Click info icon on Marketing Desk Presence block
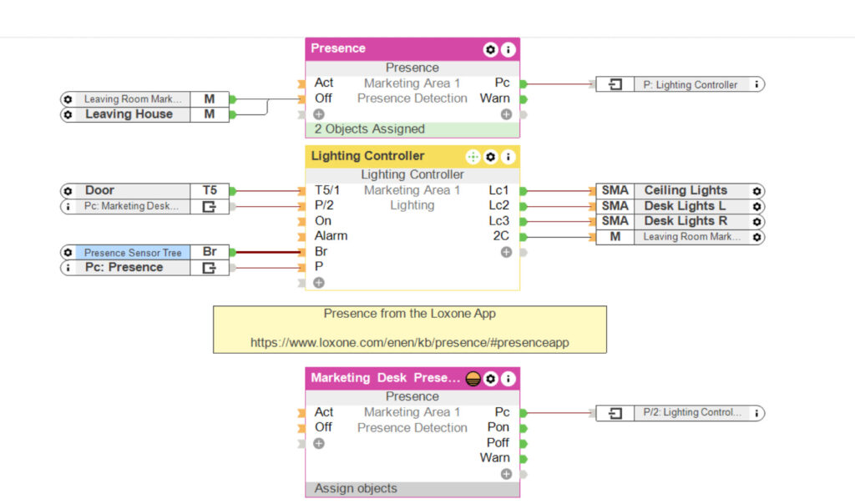Image resolution: width=855 pixels, height=504 pixels. (508, 379)
